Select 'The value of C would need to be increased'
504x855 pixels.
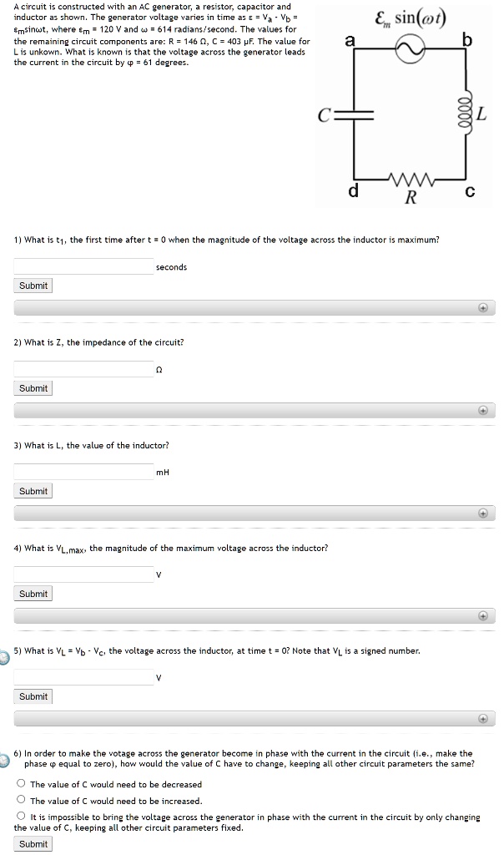(x=21, y=800)
